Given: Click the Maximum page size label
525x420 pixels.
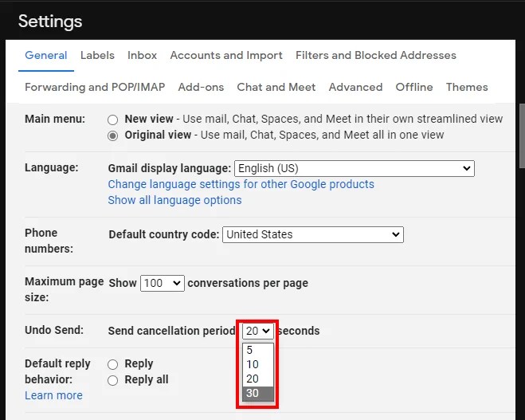Looking at the screenshot, I should 64,289.
